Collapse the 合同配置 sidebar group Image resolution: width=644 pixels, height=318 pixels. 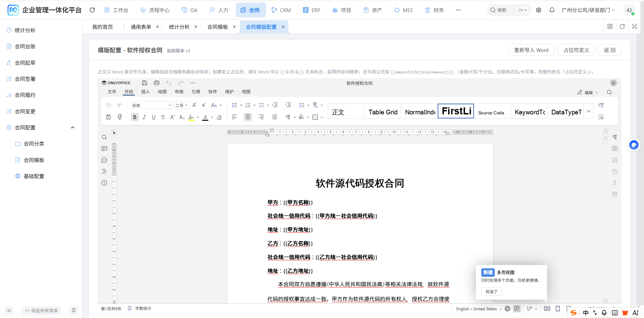point(73,127)
